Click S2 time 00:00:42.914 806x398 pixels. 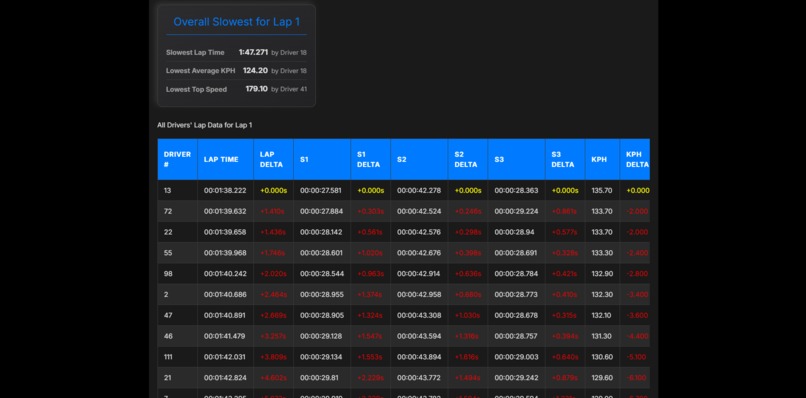coord(419,274)
